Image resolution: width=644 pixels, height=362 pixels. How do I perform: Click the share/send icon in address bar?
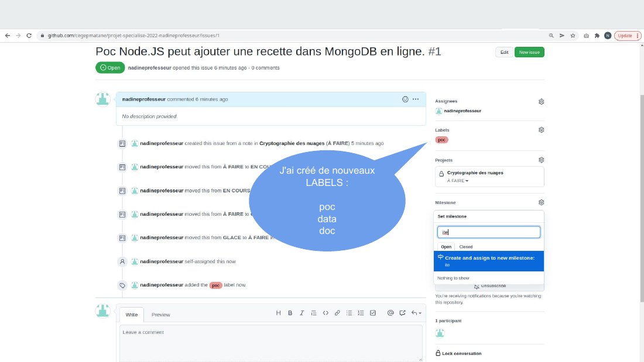click(562, 36)
